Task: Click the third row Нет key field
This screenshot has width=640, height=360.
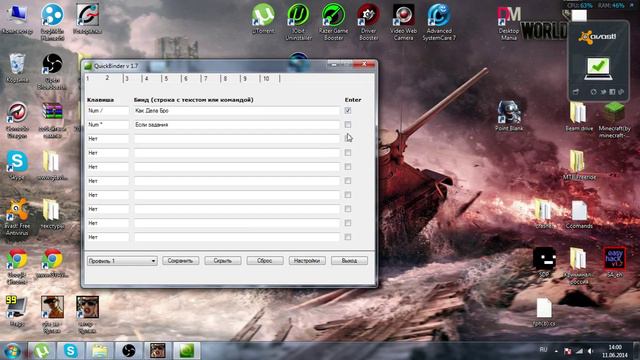Action: (108, 139)
